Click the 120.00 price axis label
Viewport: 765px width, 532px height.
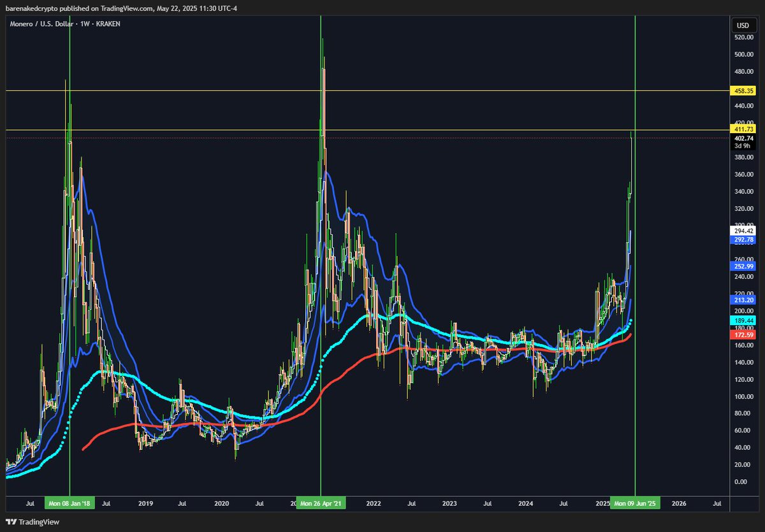(744, 380)
